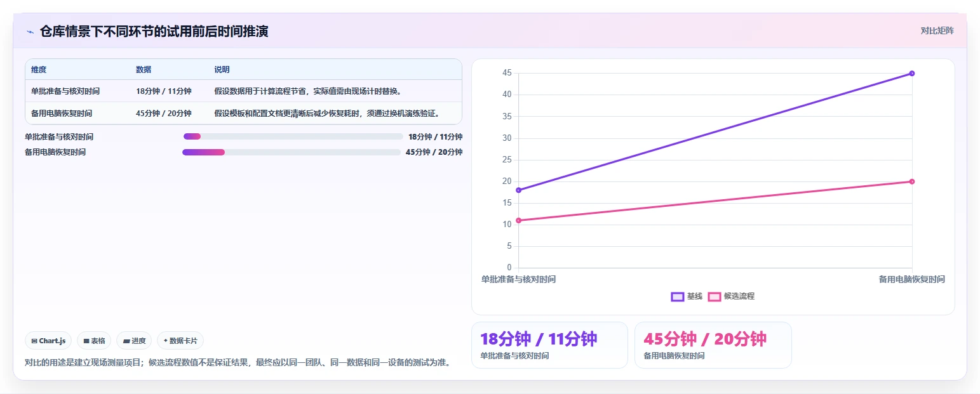This screenshot has height=394, width=980.
Task: Toggle the 基线 legend entry
Action: tap(687, 296)
